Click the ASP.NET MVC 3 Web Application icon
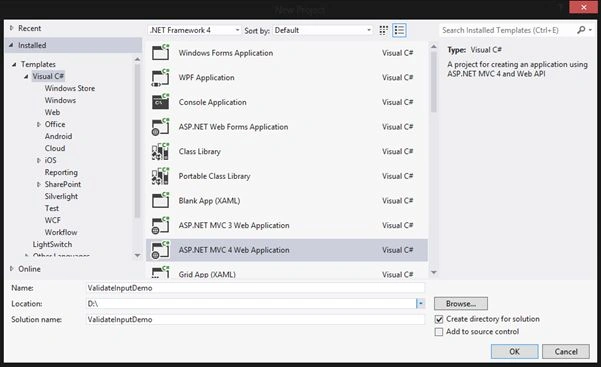The width and height of the screenshot is (601, 367). 160,225
